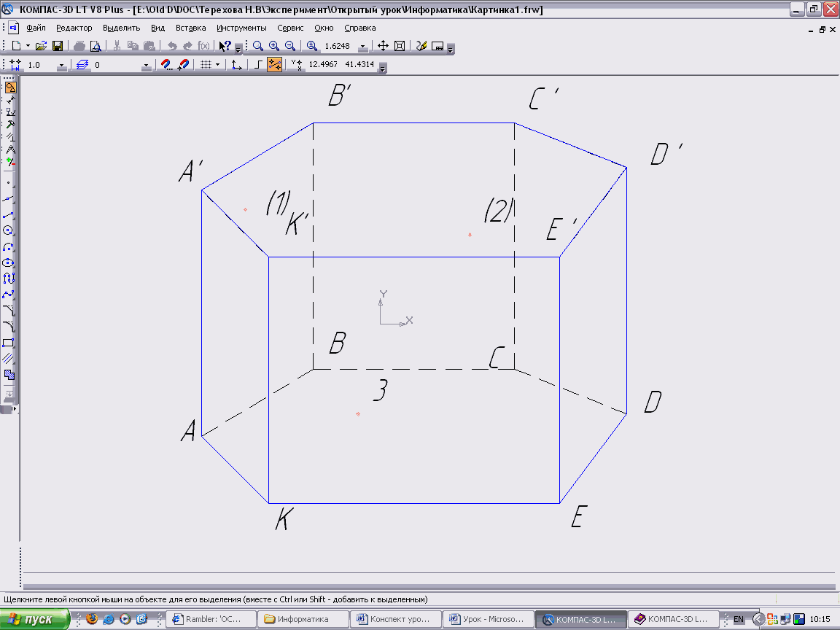Viewport: 840px width, 630px height.
Task: Activate the Pan view move icon
Action: point(383,46)
